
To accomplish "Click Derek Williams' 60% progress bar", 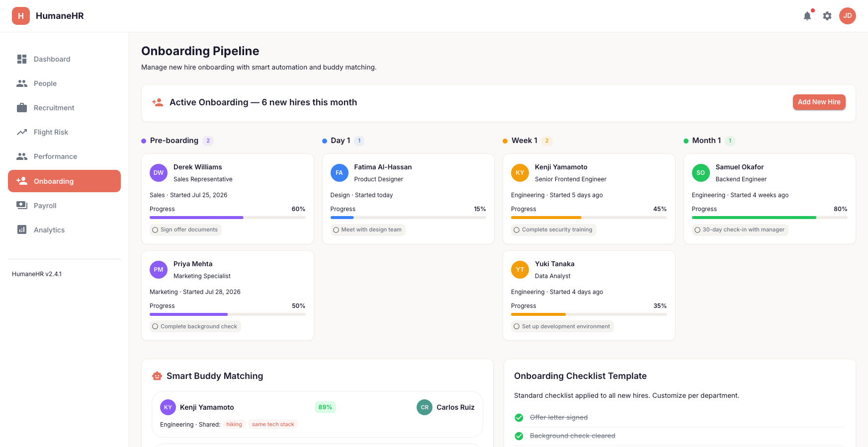I will click(228, 218).
